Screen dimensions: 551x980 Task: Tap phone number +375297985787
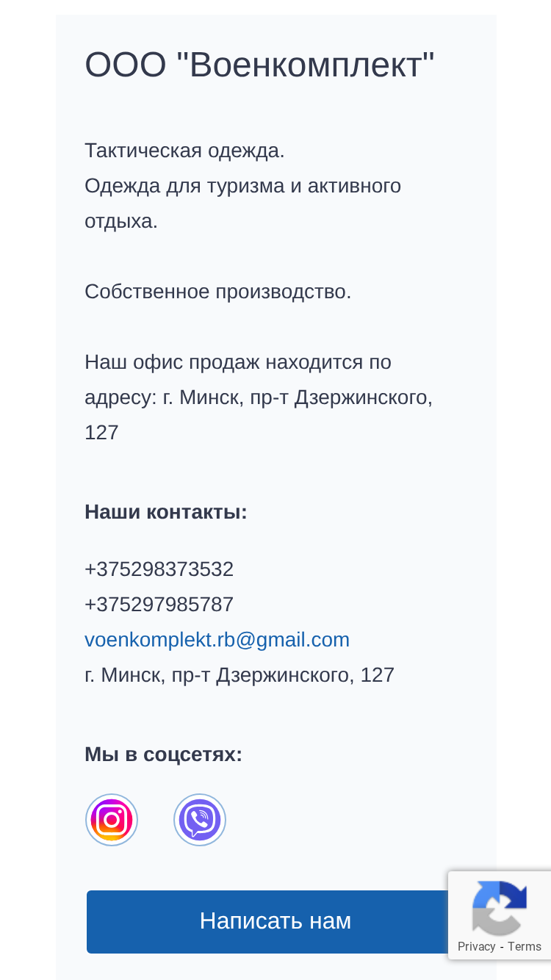[159, 605]
